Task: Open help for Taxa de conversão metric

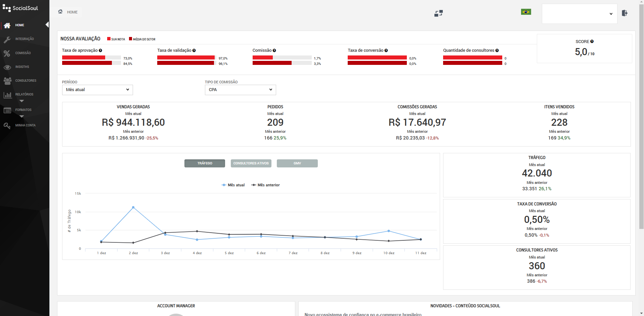Action: (386, 50)
